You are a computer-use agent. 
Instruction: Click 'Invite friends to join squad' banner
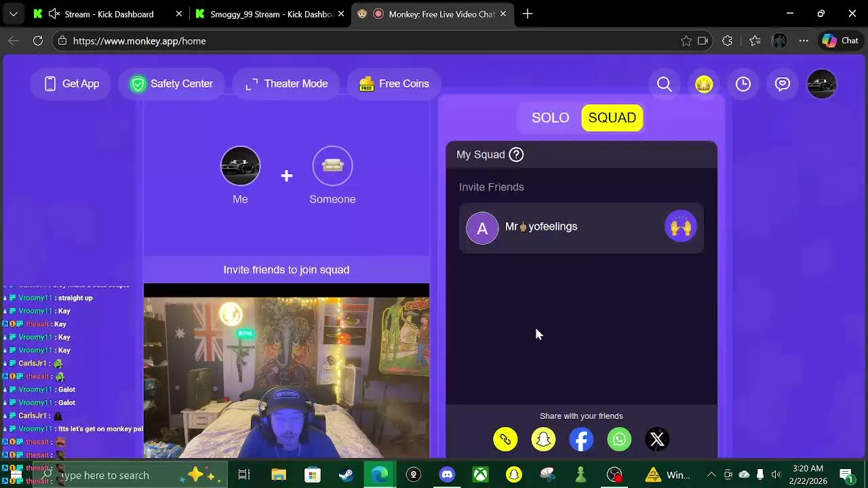point(286,270)
